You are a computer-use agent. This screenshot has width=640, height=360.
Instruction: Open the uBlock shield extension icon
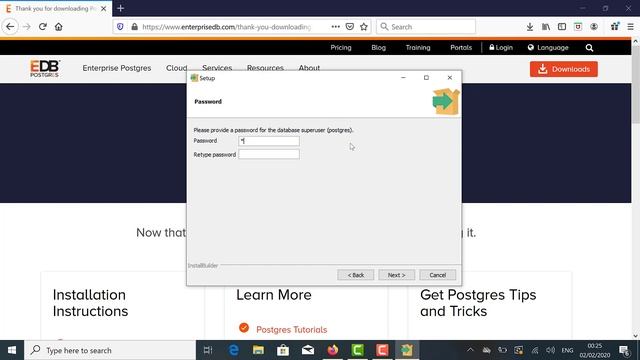click(x=578, y=27)
